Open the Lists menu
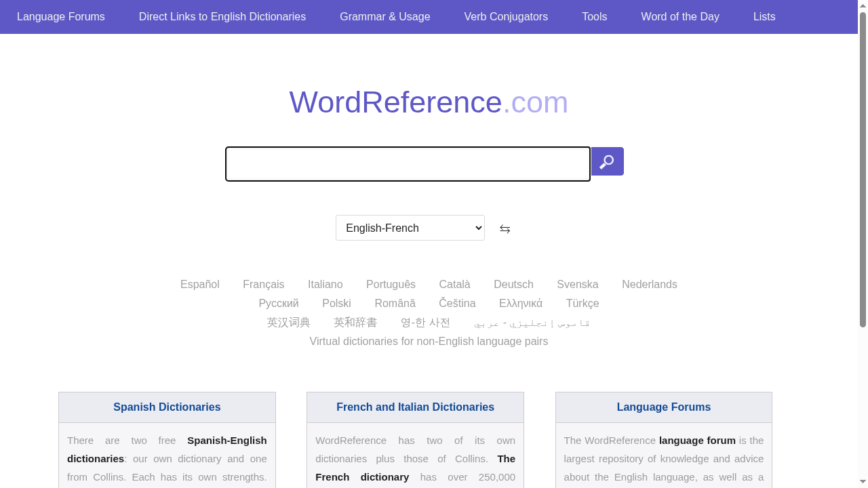The height and width of the screenshot is (488, 868). click(x=764, y=16)
